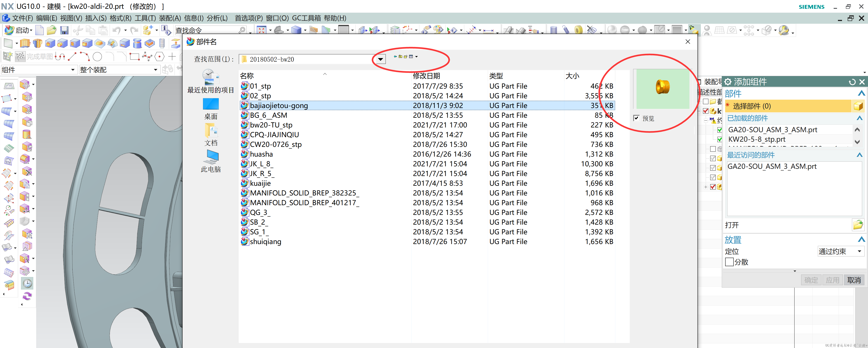Click the clock icon in the left toolbar
Screen dimensions: 868x348
coord(27,283)
